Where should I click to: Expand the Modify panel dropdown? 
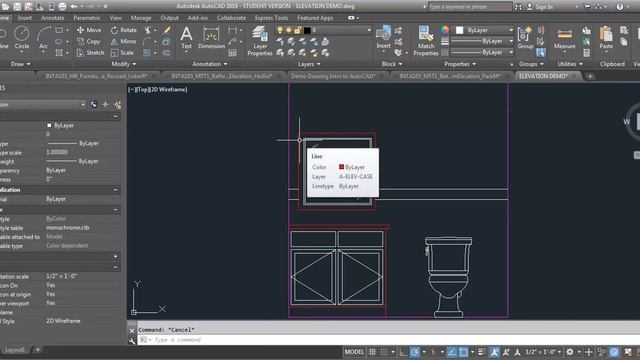(124, 64)
